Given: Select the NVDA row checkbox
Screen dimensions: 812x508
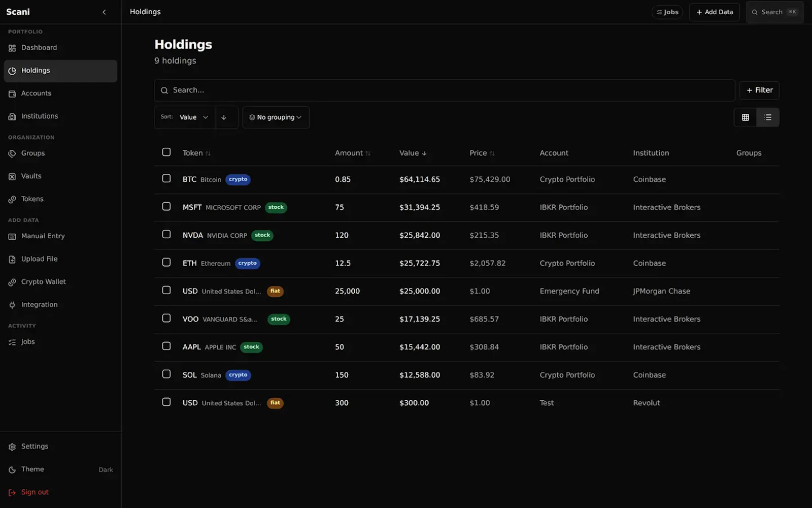Looking at the screenshot, I should tap(166, 234).
